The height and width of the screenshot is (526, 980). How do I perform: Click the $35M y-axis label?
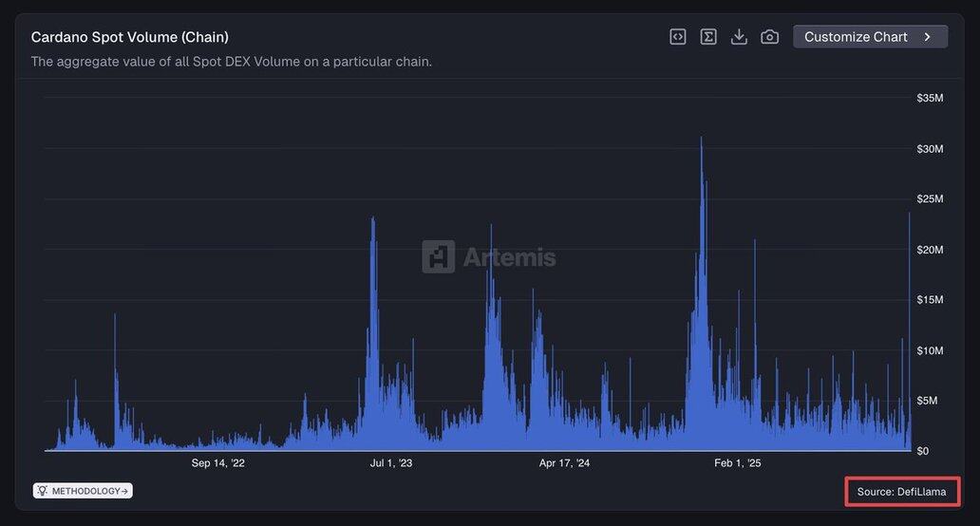[929, 98]
